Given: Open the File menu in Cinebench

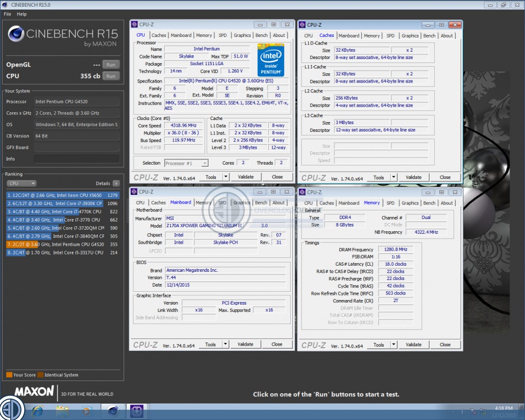Looking at the screenshot, I should 7,14.
